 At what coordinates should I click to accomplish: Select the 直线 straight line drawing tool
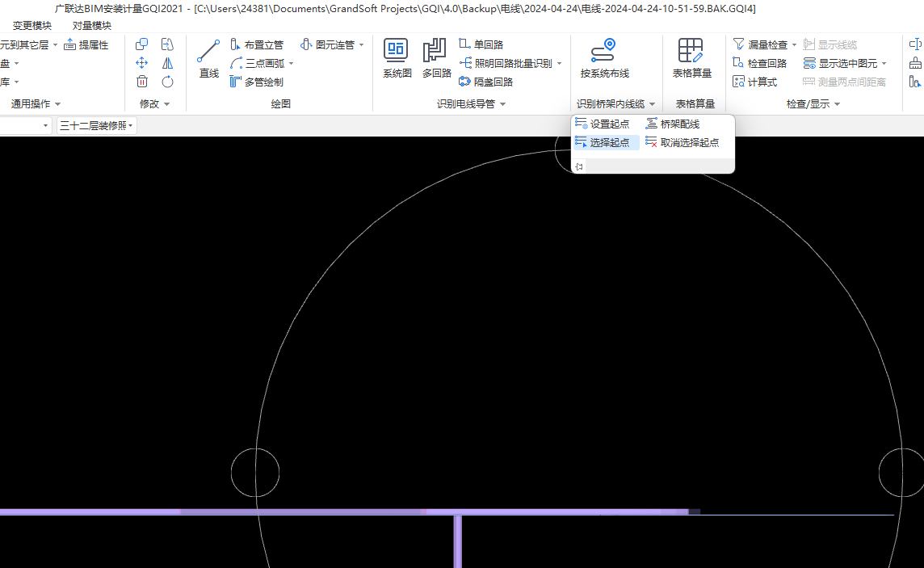point(208,59)
